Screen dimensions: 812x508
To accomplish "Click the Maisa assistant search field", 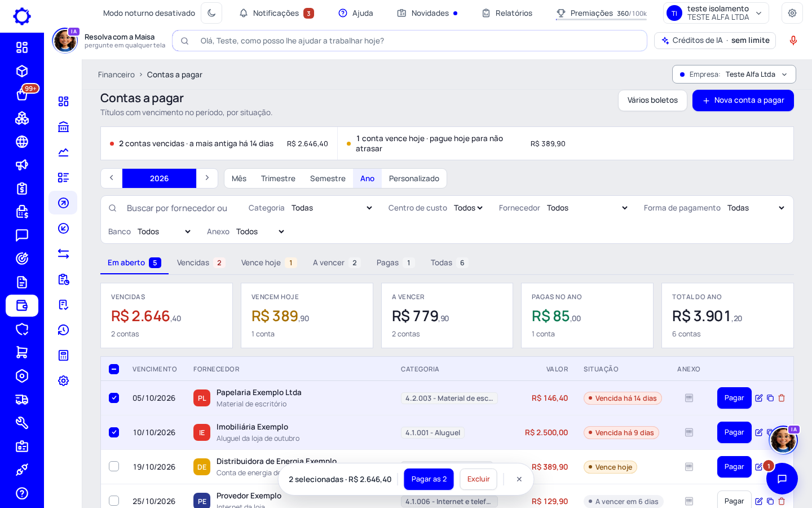I will pos(409,41).
